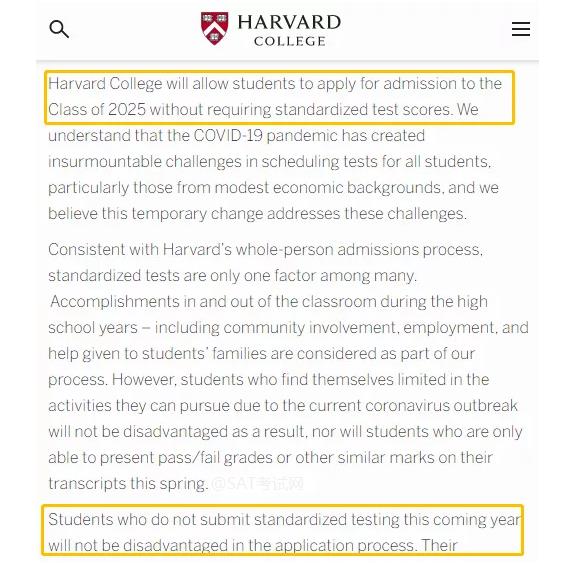Open the search magnifier icon
The height and width of the screenshot is (563, 569).
(x=59, y=29)
